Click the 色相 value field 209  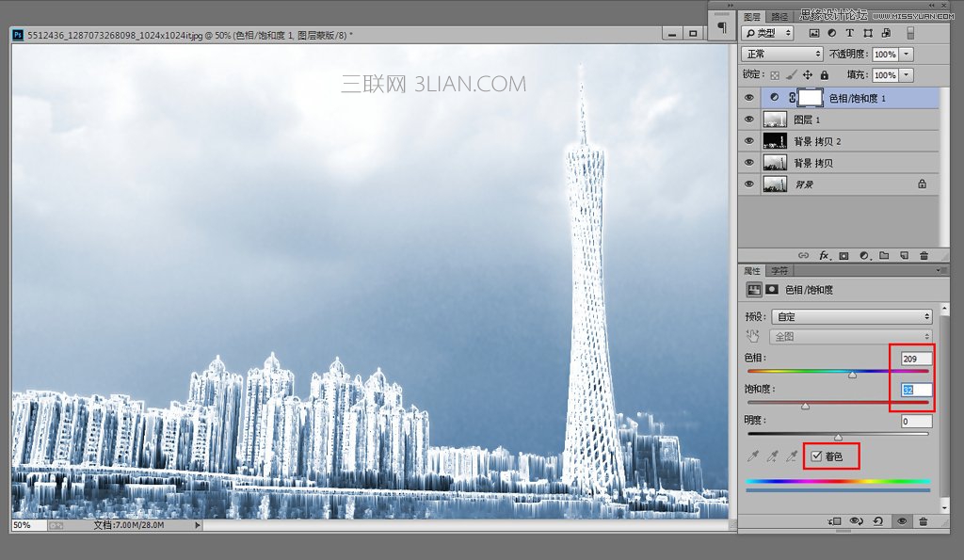pos(916,359)
